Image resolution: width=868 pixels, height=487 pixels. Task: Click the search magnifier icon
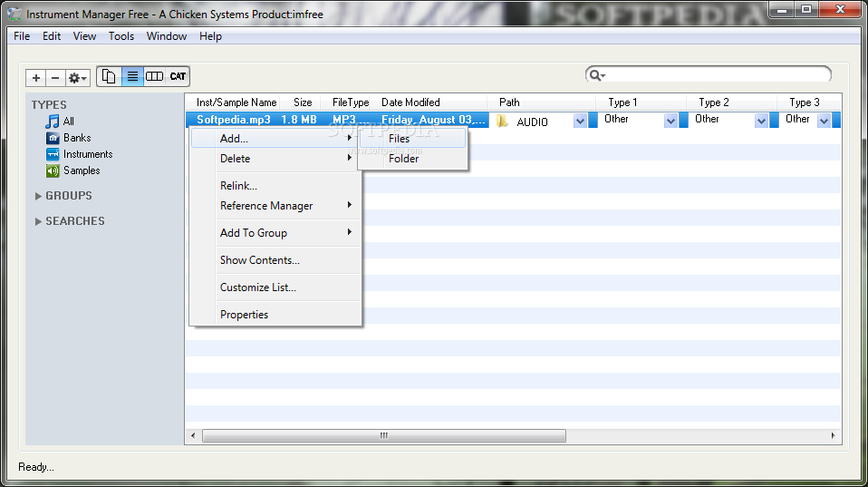[596, 74]
